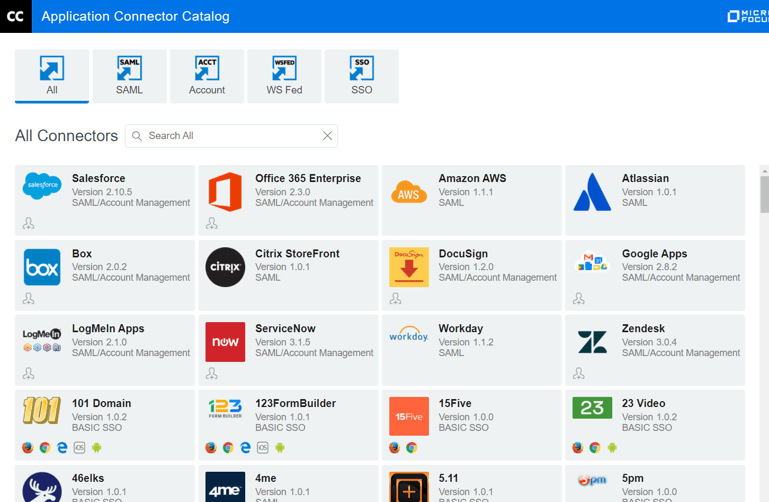
Task: Open the Office 365 Enterprise icon
Action: click(x=225, y=192)
